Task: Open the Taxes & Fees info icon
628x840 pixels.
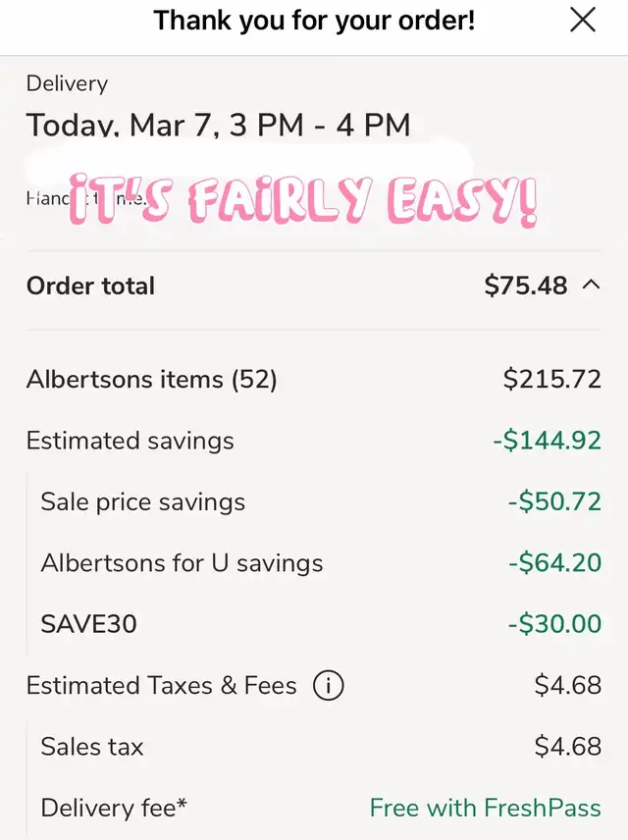Action: click(328, 685)
